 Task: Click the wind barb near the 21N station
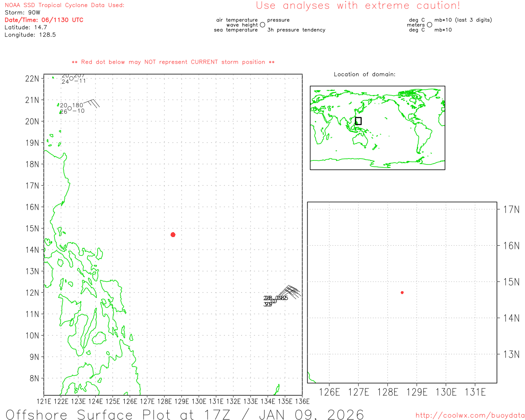coord(91,103)
